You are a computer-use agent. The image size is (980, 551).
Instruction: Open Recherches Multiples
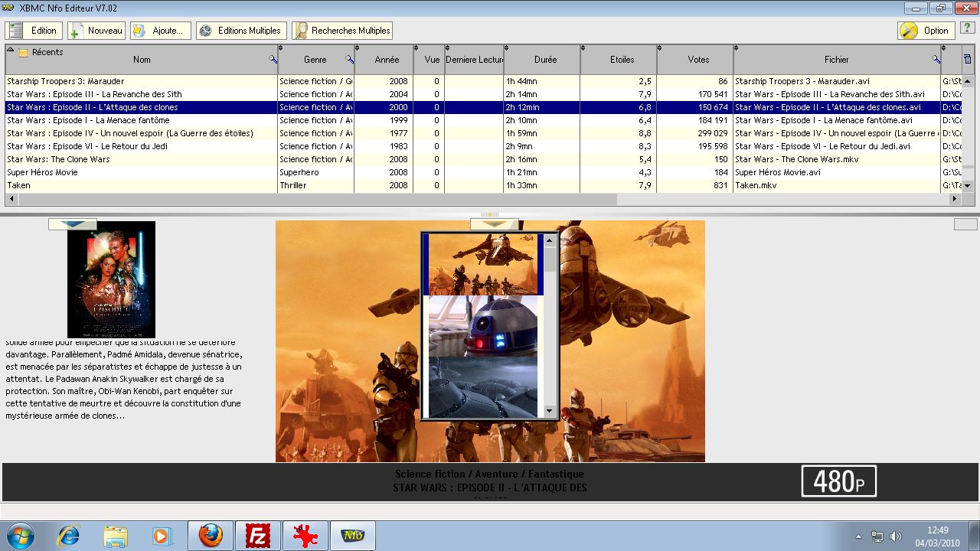click(x=342, y=31)
